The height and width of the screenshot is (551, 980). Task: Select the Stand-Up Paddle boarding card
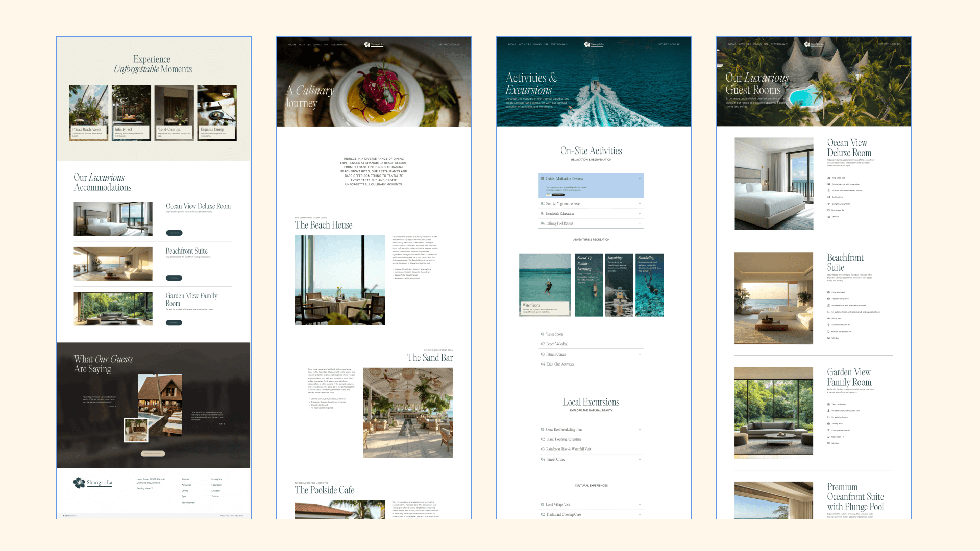click(x=589, y=285)
